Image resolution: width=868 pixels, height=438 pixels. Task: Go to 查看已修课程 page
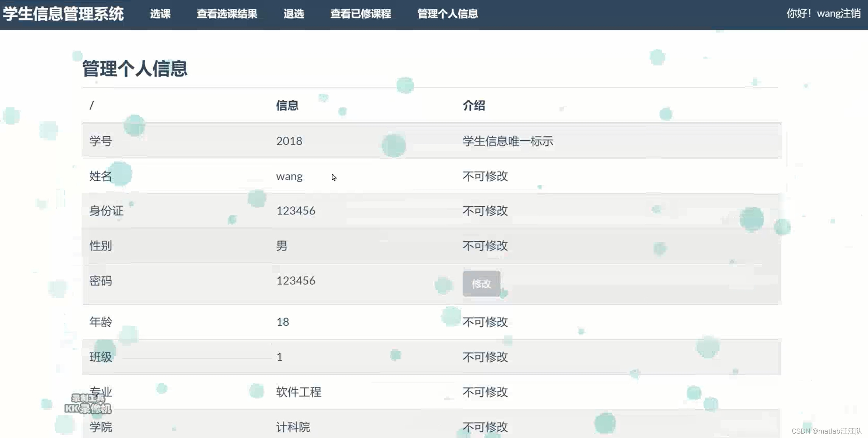360,14
